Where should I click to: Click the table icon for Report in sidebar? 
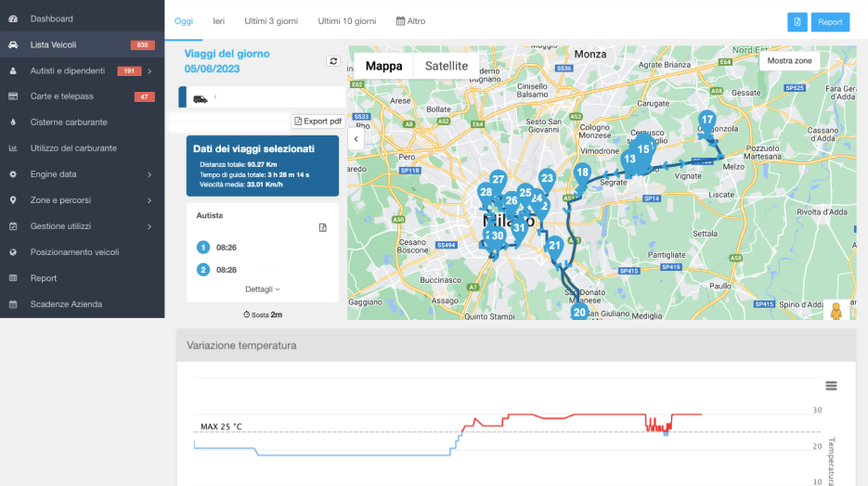[13, 278]
